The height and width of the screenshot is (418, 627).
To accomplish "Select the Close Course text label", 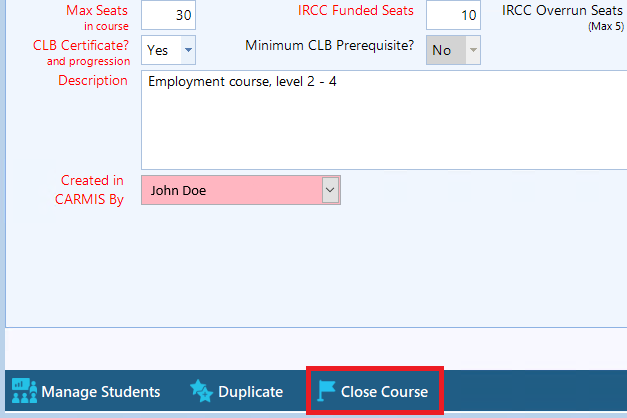I will pyautogui.click(x=384, y=392).
